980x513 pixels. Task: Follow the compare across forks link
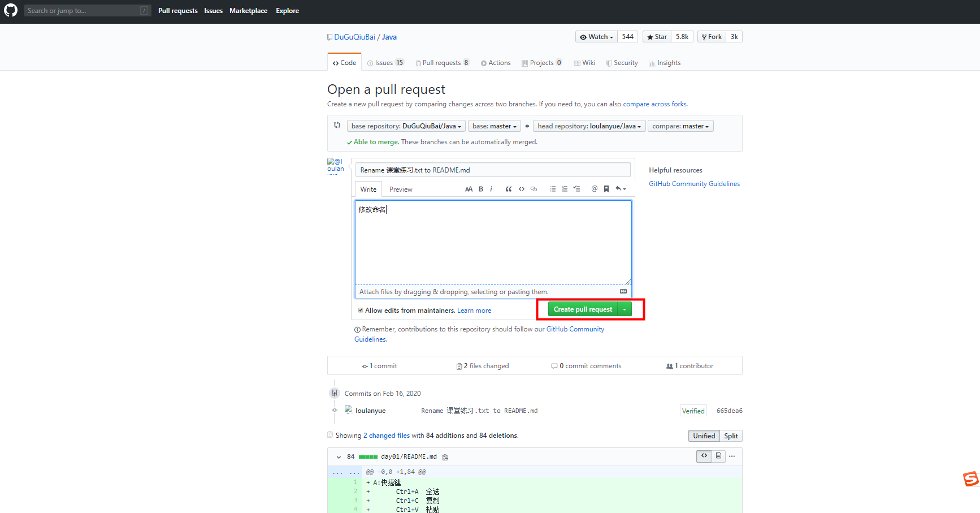click(655, 104)
